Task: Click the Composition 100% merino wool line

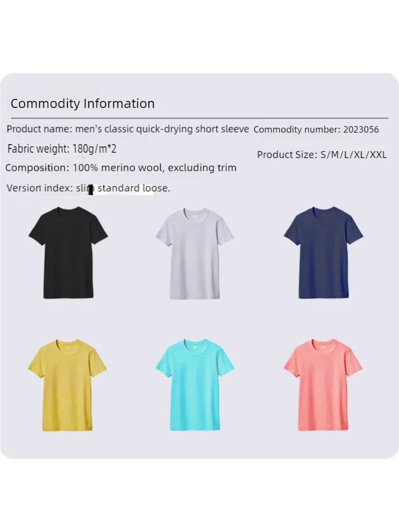Action: tap(121, 168)
